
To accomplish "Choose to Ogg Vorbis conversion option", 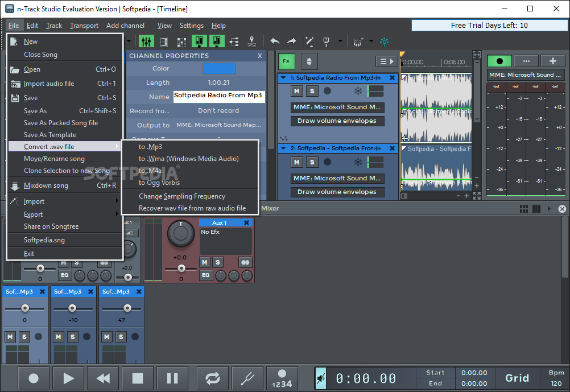I will pos(190,183).
